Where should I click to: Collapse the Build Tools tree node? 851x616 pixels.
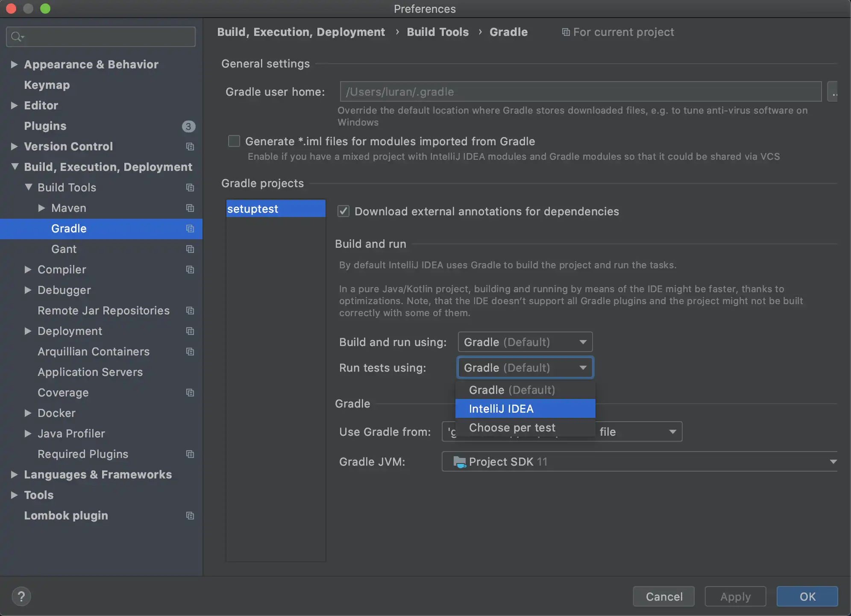pyautogui.click(x=28, y=187)
